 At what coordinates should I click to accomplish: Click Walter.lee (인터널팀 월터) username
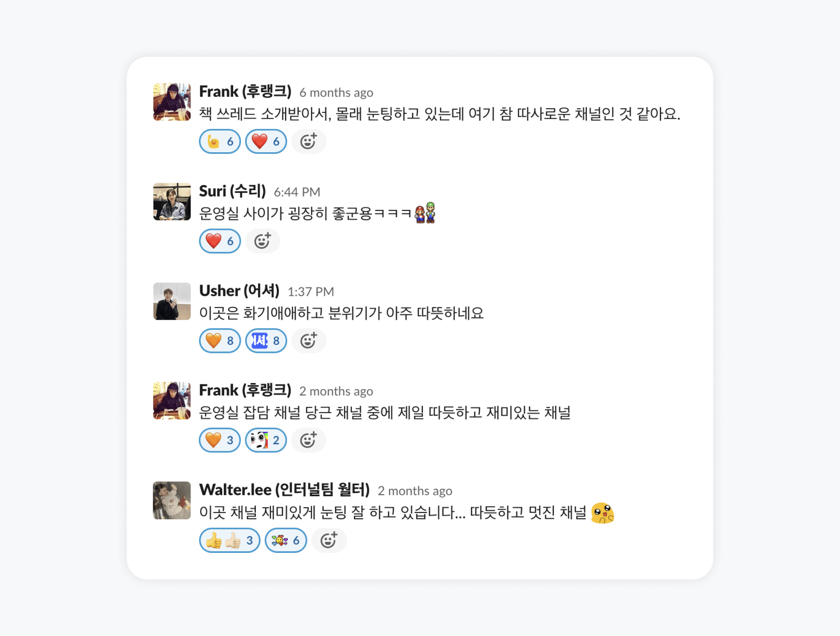point(284,490)
